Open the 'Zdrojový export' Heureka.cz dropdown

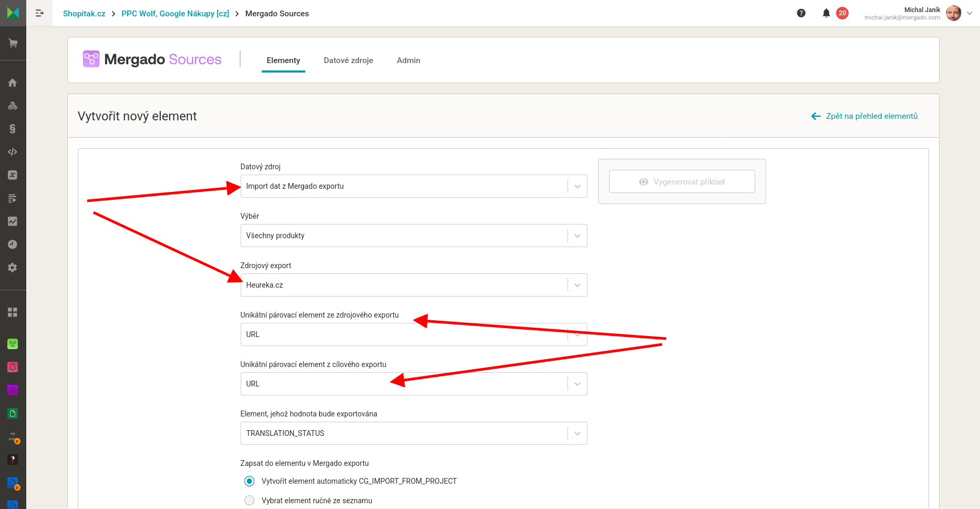(x=413, y=285)
